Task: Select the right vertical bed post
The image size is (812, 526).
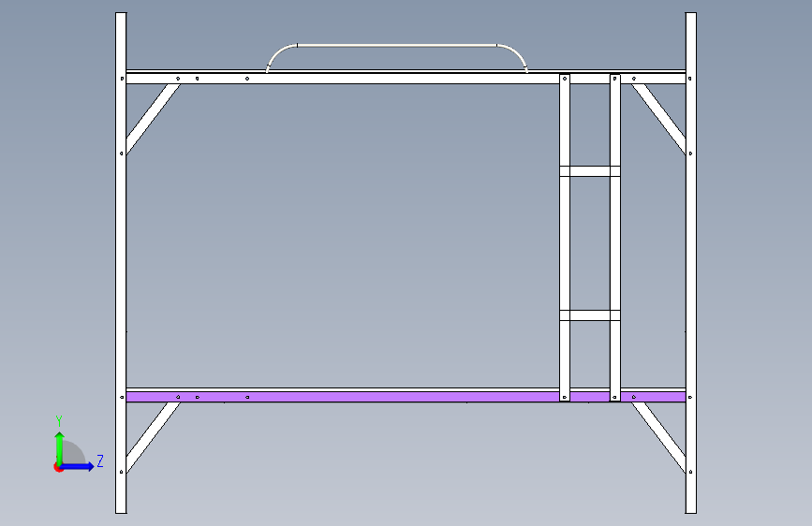Action: point(691,263)
